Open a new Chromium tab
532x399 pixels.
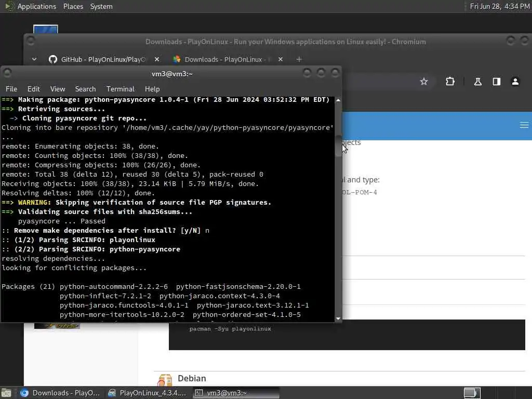click(299, 59)
